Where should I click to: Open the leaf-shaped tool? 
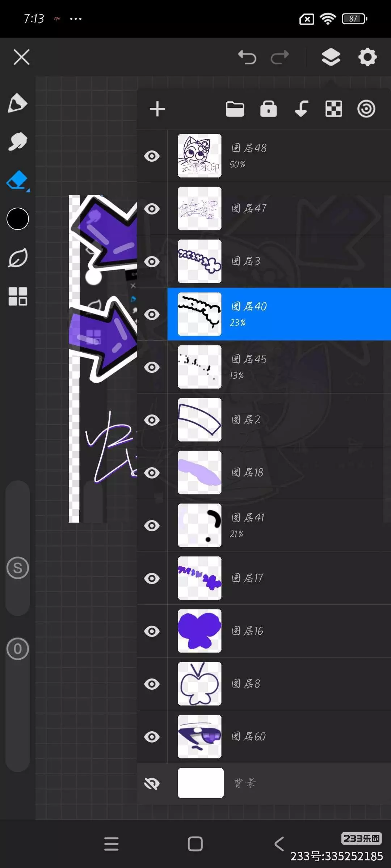pyautogui.click(x=17, y=258)
